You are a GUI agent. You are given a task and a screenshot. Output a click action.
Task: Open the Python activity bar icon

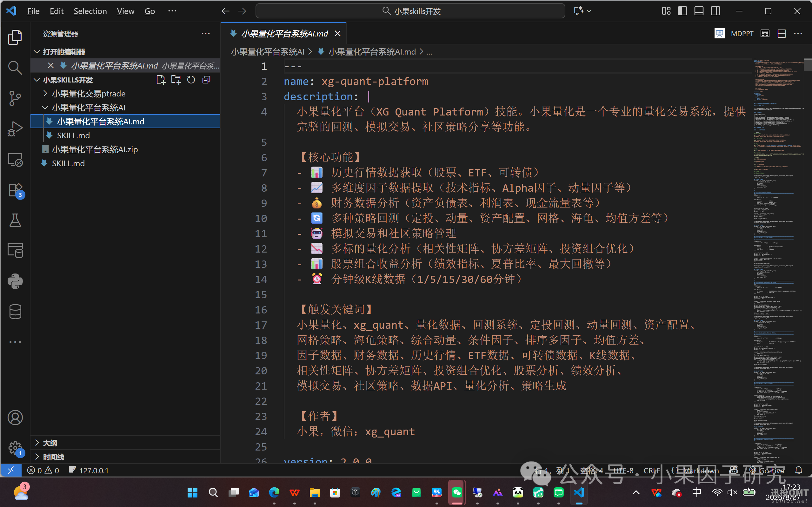[15, 281]
